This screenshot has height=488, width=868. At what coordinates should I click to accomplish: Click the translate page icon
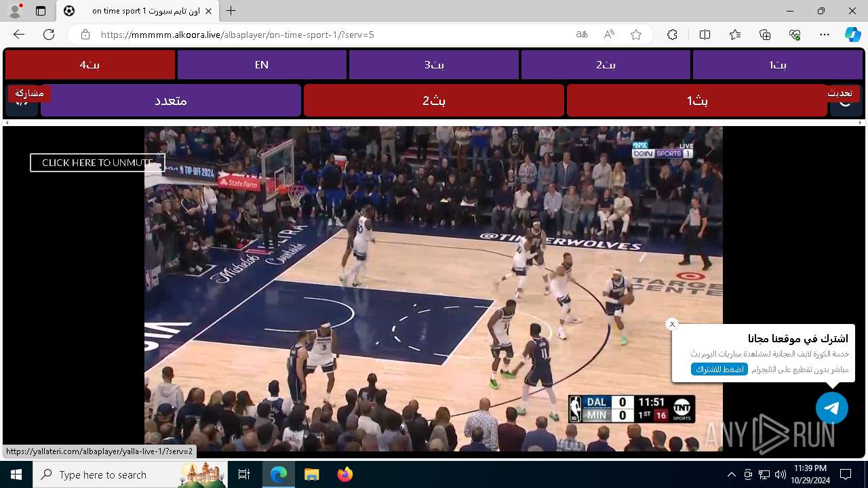582,35
